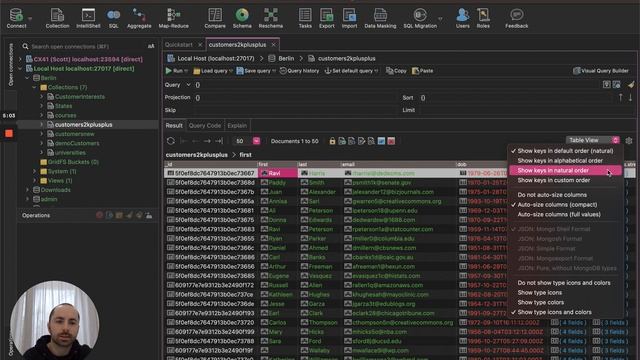Open the SQL query tool

pos(113,18)
